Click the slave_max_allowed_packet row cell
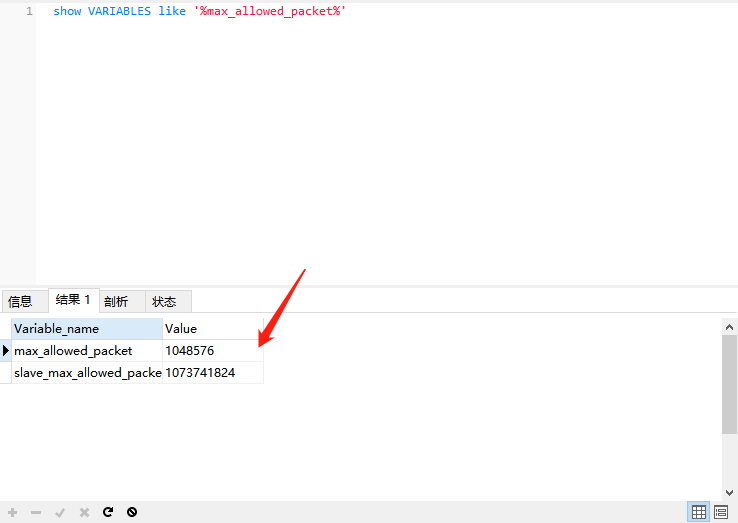738x523 pixels. pos(86,372)
